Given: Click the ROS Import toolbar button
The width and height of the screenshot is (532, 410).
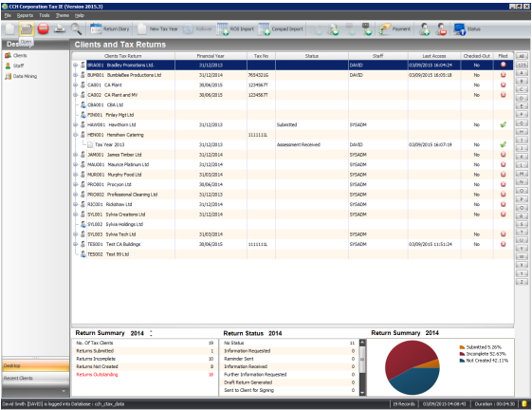Looking at the screenshot, I should [x=235, y=29].
